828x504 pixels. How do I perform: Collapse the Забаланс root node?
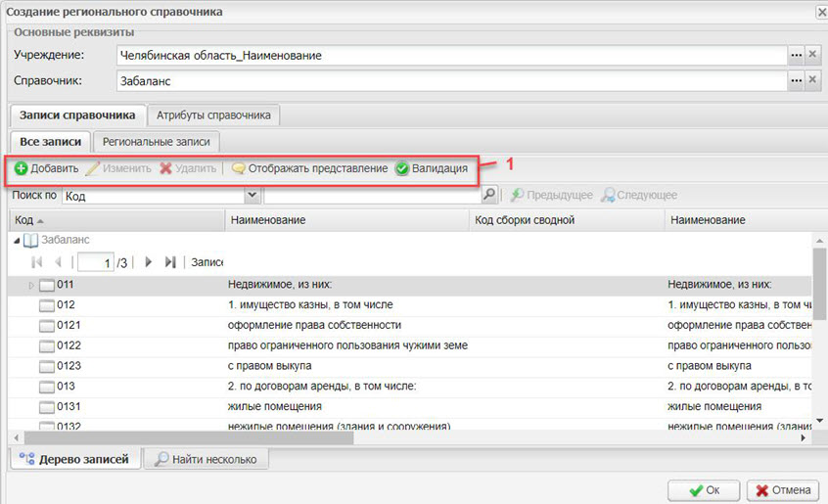(20, 240)
